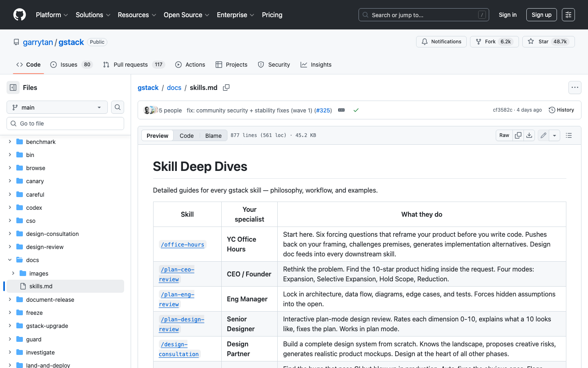Screen dimensions: 588x368
Task: Open the Projects tab
Action: [232, 65]
